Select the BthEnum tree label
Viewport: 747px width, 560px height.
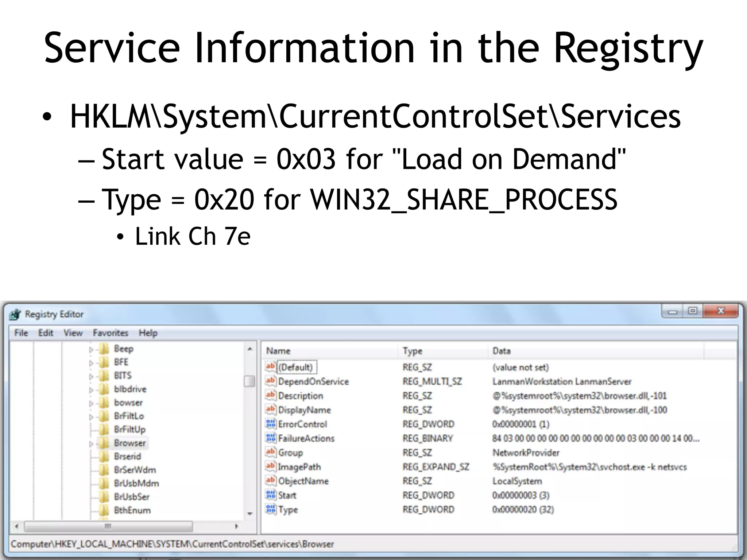132,510
